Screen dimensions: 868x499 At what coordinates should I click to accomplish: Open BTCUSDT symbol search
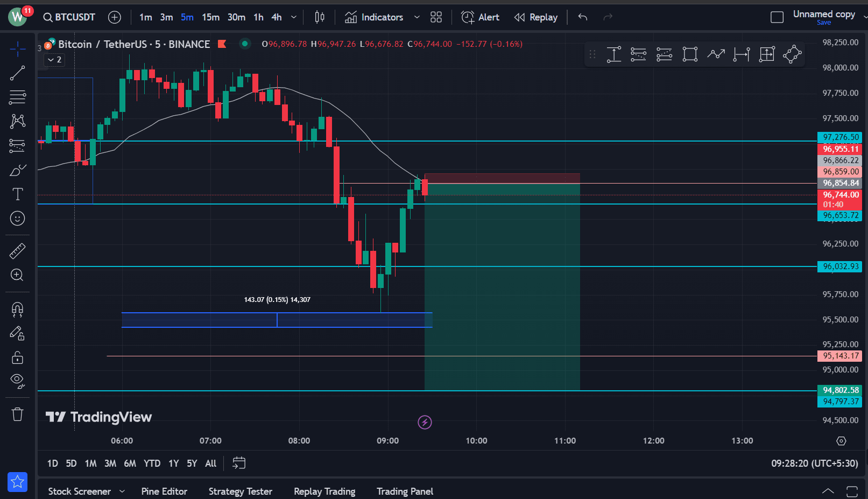coord(69,17)
